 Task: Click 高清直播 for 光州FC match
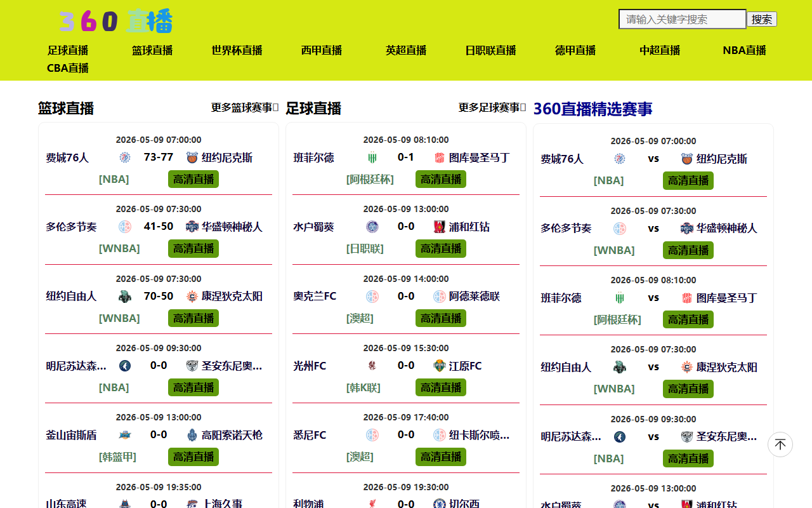click(x=441, y=387)
